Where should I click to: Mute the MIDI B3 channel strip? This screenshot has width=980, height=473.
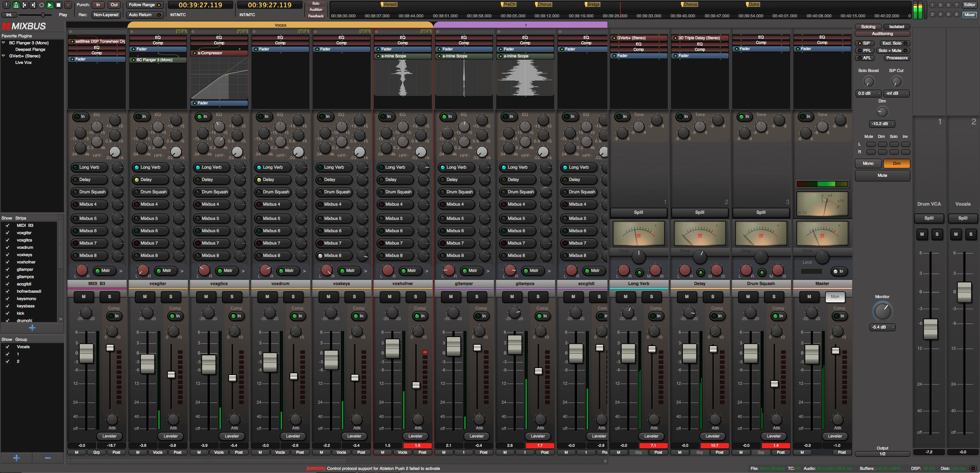pos(84,297)
